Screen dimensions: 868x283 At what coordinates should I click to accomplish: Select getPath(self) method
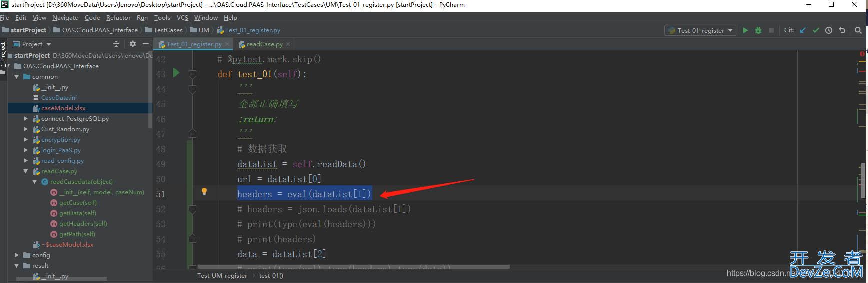pos(77,234)
